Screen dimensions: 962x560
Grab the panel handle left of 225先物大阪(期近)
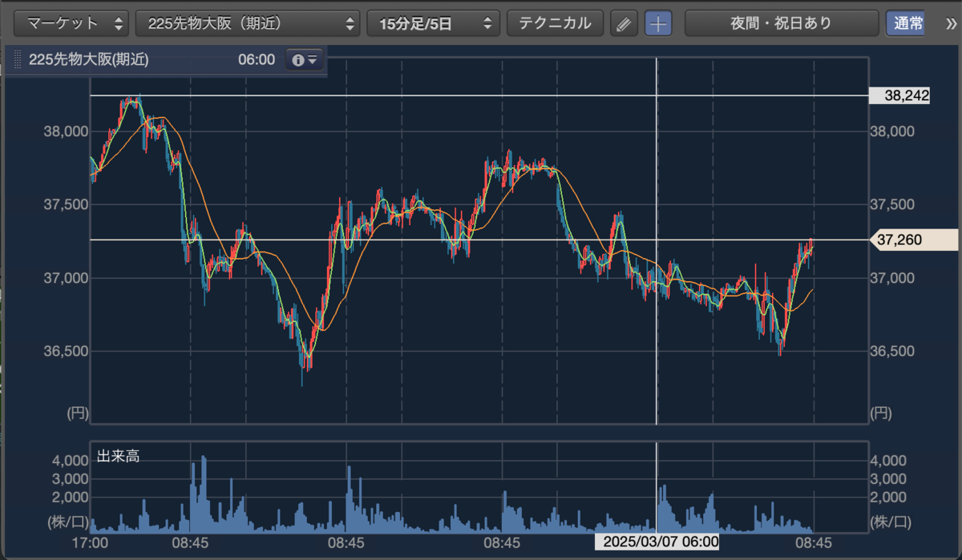click(x=18, y=60)
